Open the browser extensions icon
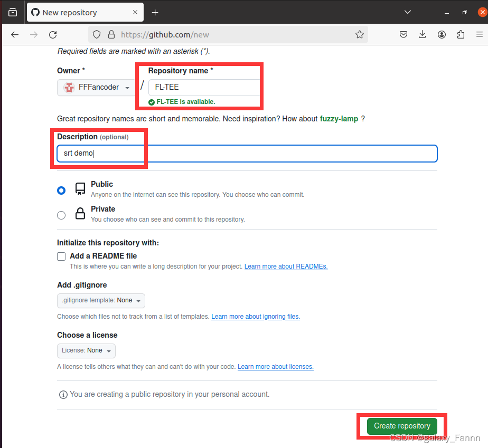 tap(461, 34)
